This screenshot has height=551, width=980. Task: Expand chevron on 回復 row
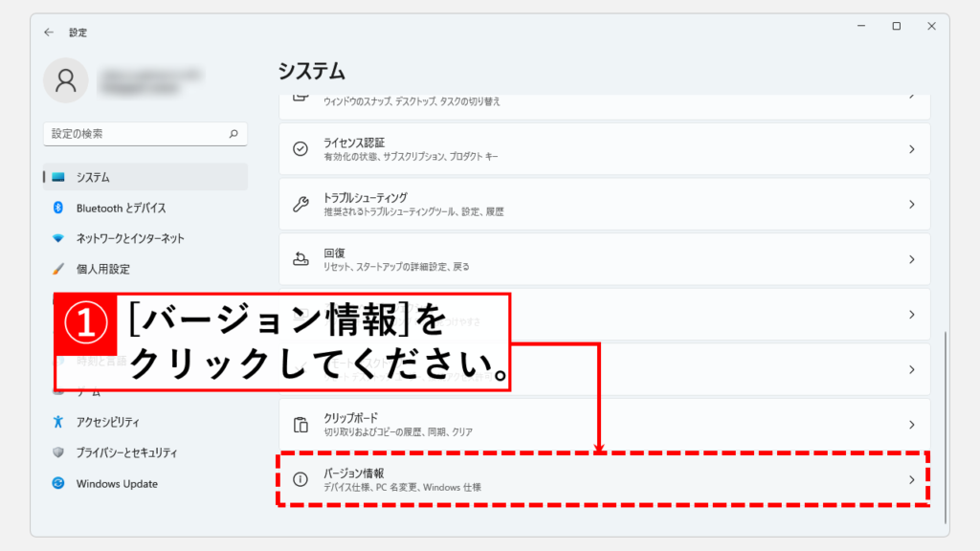click(912, 259)
